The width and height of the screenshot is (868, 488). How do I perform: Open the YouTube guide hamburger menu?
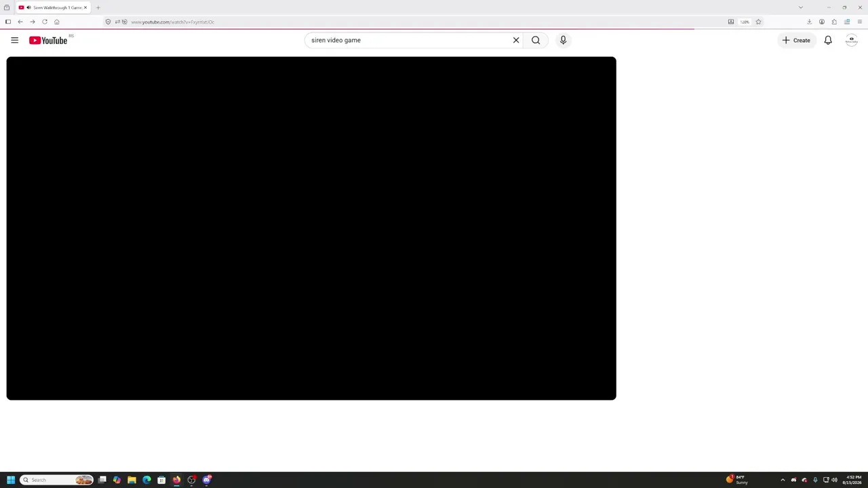coord(14,40)
